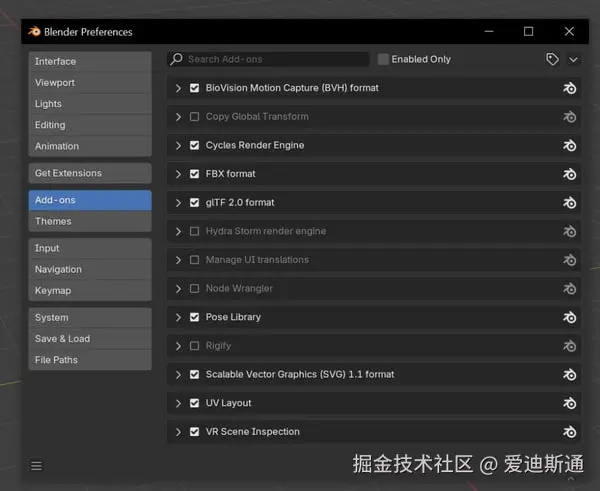
Task: Open System preferences section
Action: (x=90, y=318)
